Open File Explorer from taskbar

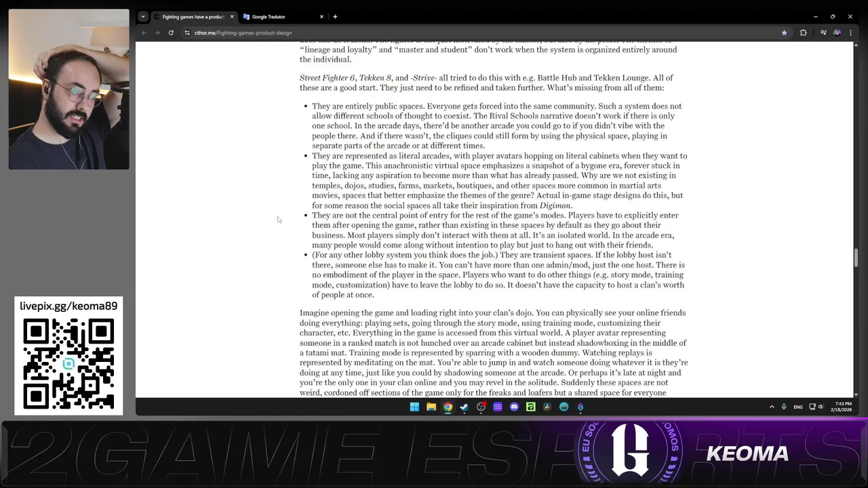click(x=431, y=407)
